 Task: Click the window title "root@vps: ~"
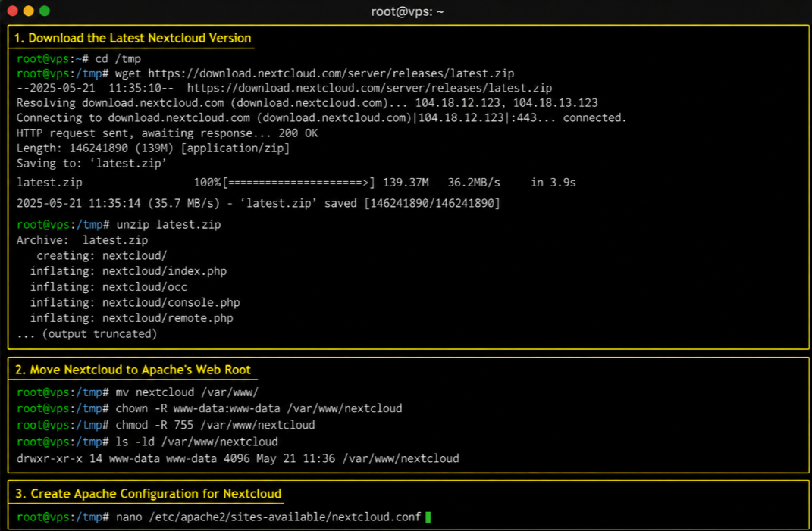(x=407, y=11)
